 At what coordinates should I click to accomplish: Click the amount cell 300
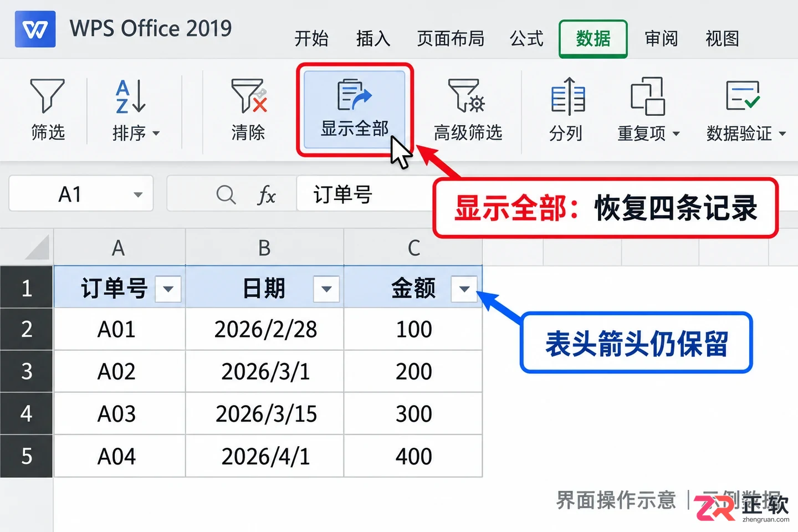(x=413, y=414)
